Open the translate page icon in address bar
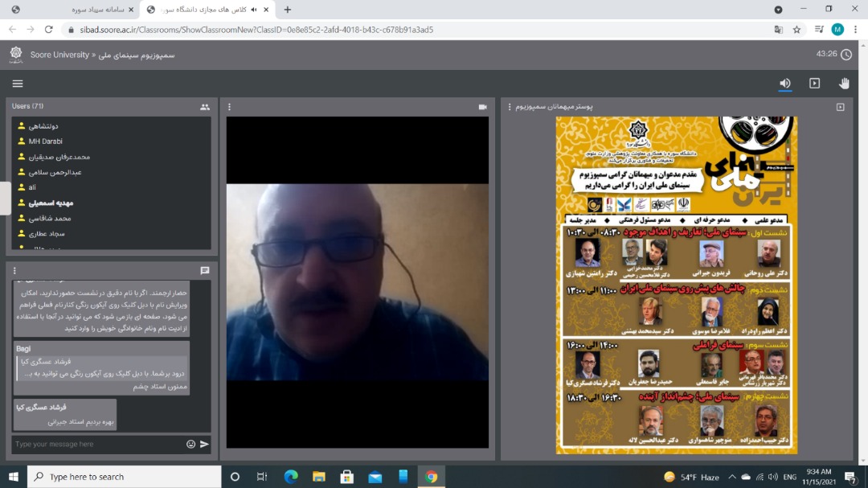The image size is (868, 488). tap(778, 30)
